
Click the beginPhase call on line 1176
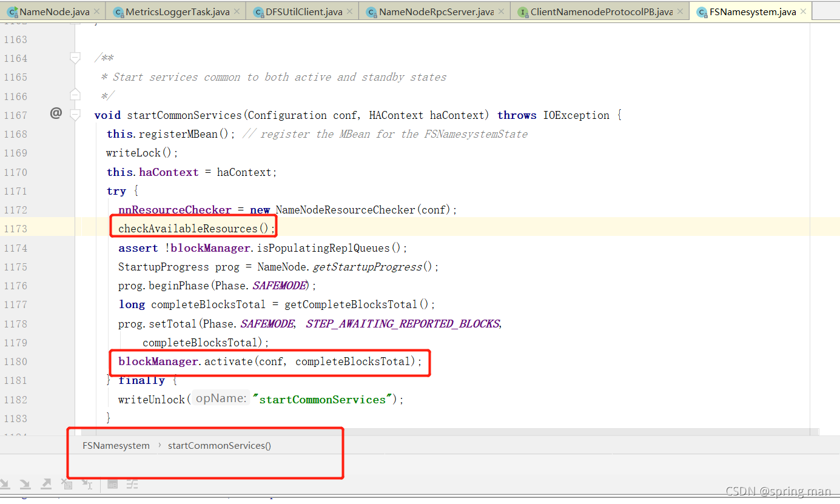[x=179, y=286]
